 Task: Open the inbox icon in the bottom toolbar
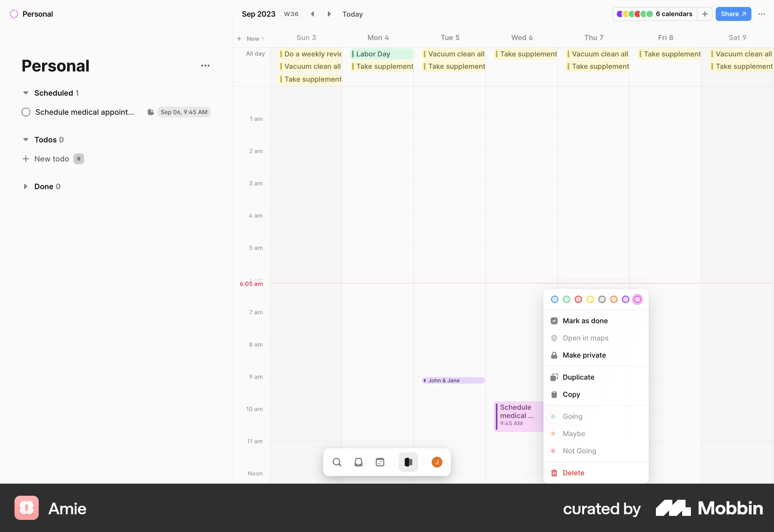358,462
